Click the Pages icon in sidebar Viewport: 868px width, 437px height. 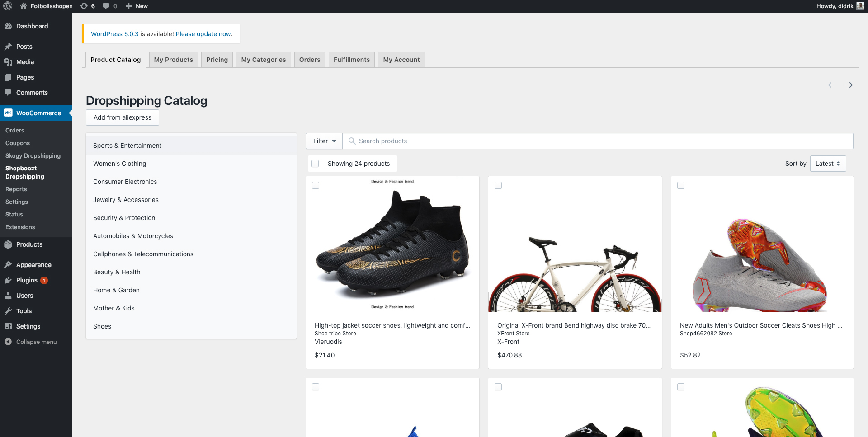coord(8,77)
